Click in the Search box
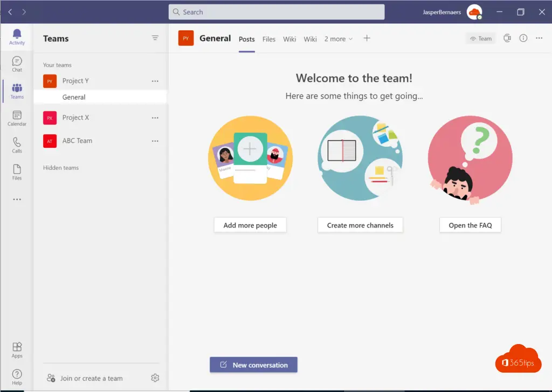Screen dimensions: 552x392 (276, 12)
